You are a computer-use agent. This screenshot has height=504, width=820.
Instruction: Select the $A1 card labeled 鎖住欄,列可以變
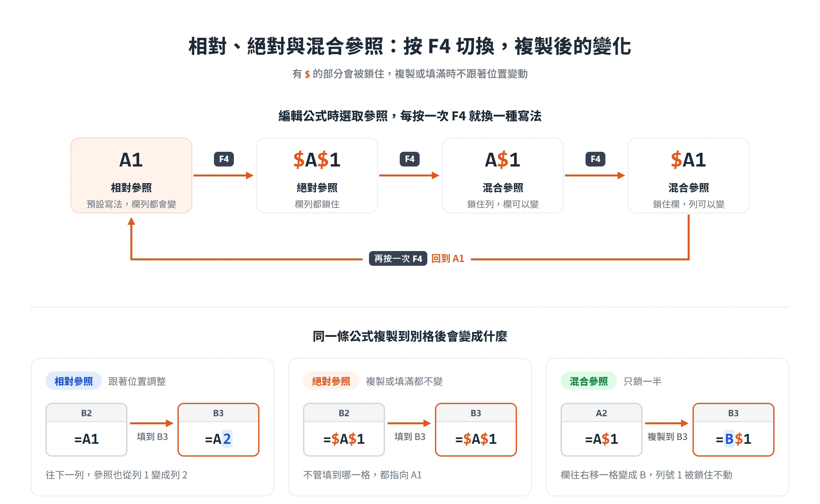click(688, 175)
